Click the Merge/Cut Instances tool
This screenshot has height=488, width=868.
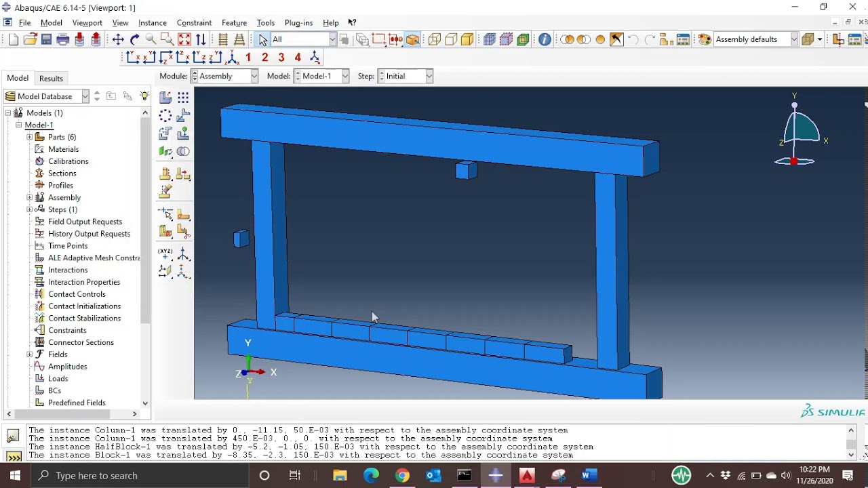(x=183, y=151)
